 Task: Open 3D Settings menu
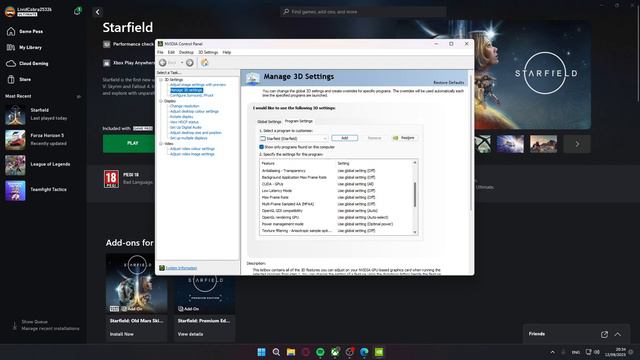208,52
